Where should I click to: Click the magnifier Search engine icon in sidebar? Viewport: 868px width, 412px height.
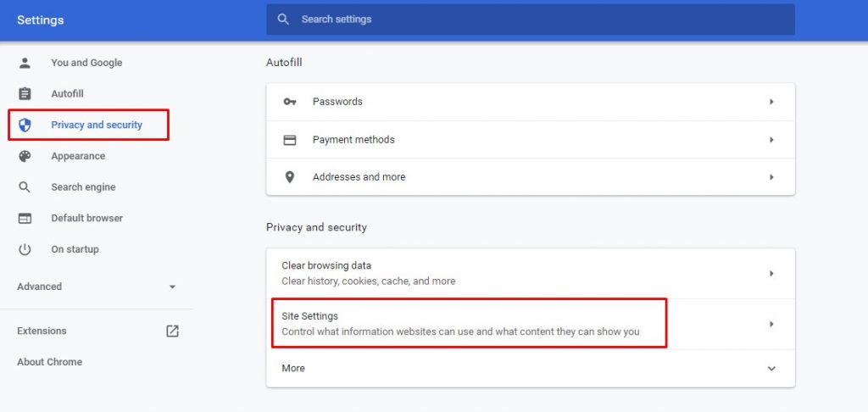click(x=25, y=187)
